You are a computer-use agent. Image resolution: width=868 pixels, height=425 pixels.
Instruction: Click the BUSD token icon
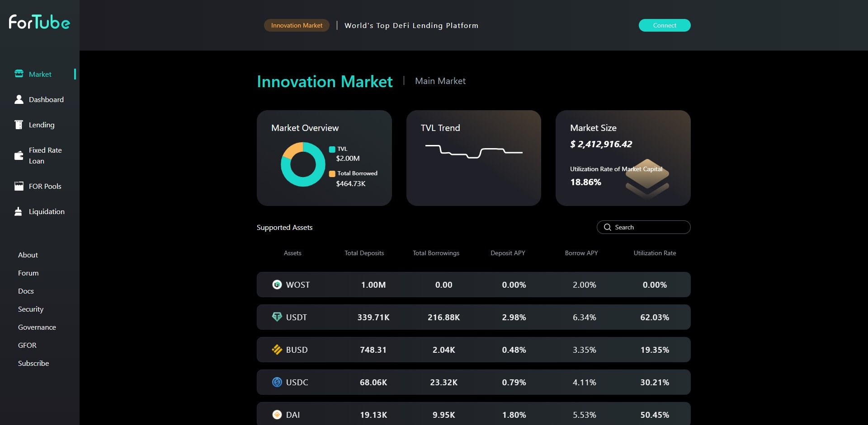[277, 349]
